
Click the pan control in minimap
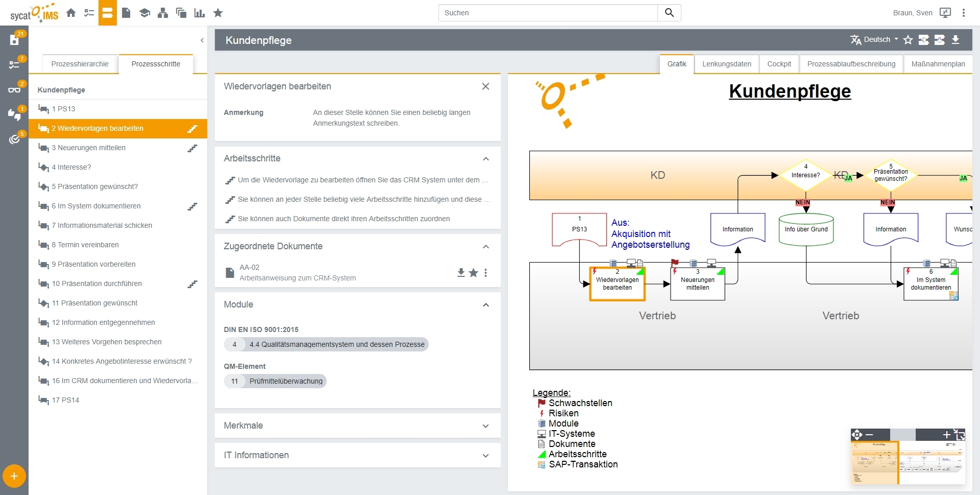(x=856, y=435)
